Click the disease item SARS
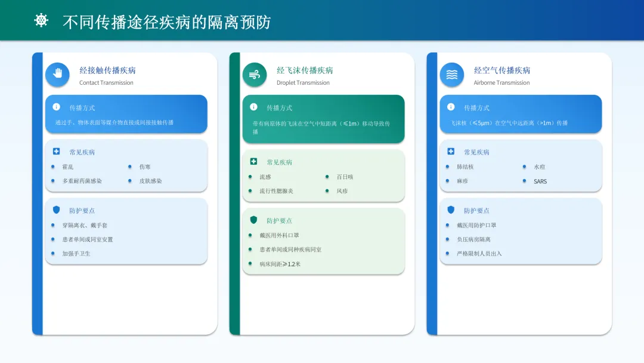 (x=540, y=181)
